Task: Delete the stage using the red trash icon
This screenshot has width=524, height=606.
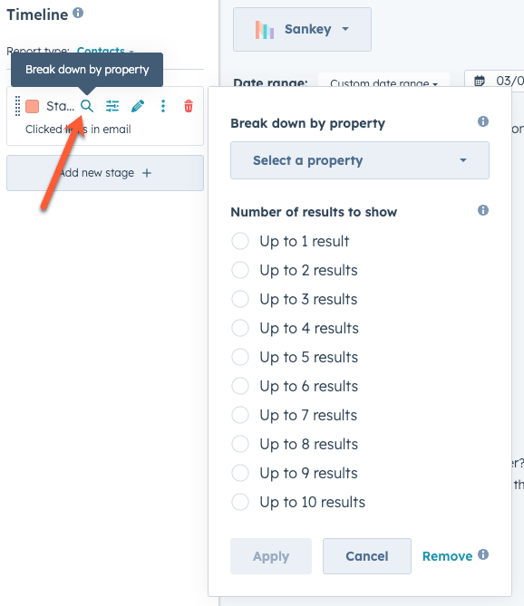Action: click(188, 106)
